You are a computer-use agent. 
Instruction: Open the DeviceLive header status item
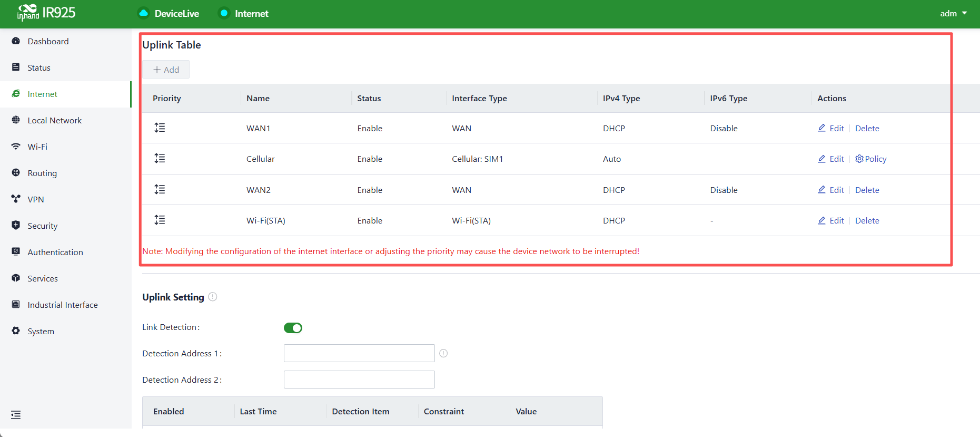tap(169, 14)
